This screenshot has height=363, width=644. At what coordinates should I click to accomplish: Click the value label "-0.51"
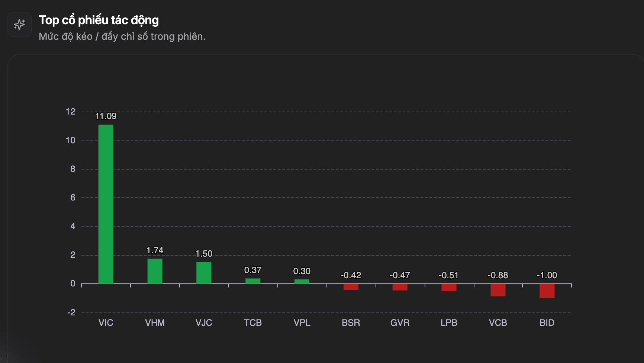click(x=449, y=275)
